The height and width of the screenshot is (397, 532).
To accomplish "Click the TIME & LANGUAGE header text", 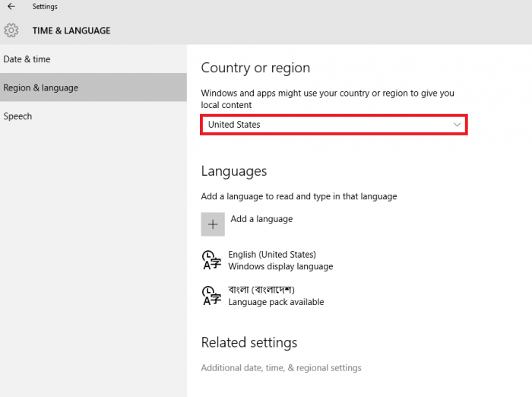I will click(x=71, y=31).
